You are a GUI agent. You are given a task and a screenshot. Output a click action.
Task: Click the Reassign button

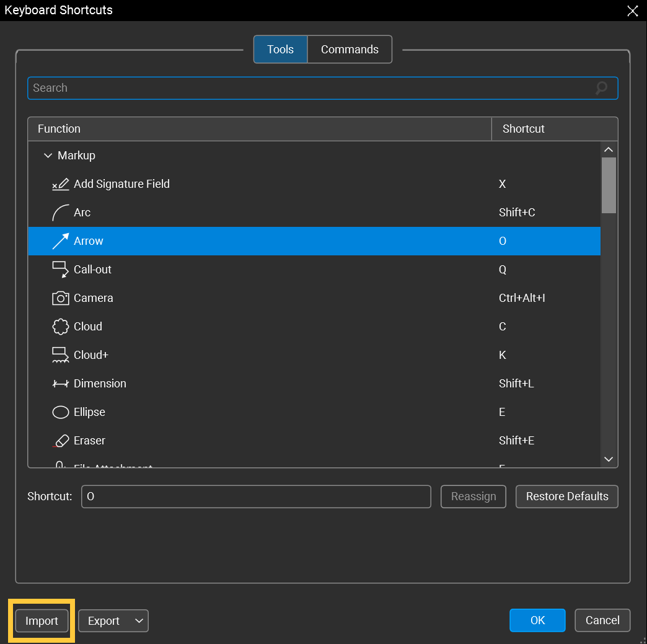[473, 496]
